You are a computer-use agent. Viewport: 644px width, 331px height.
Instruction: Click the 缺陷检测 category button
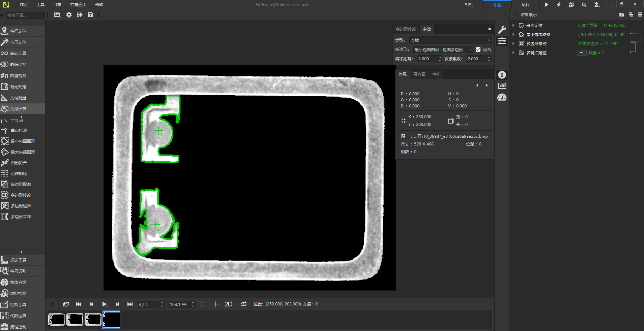click(18, 294)
